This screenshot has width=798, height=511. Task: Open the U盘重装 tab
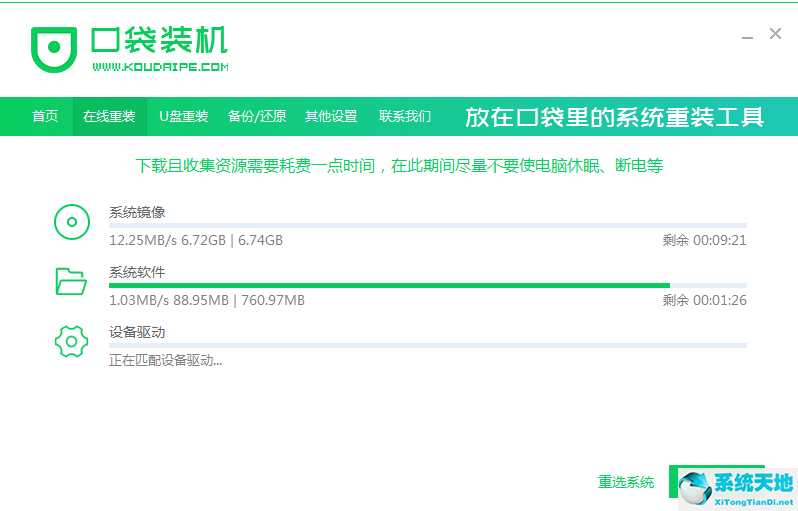[184, 117]
